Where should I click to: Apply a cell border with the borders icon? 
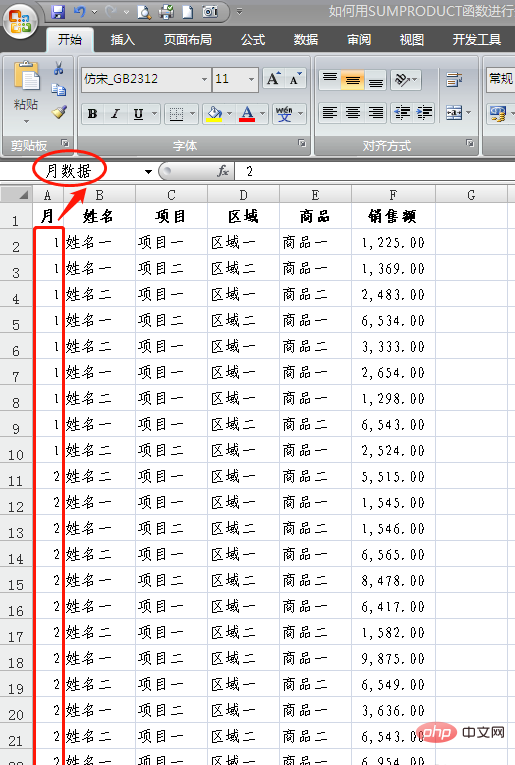click(176, 114)
